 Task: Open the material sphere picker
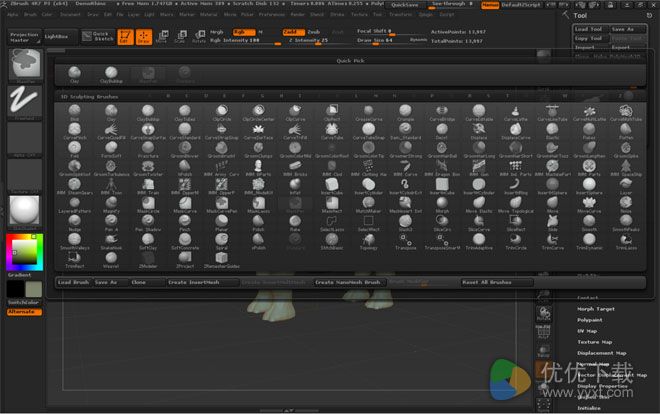(x=25, y=210)
